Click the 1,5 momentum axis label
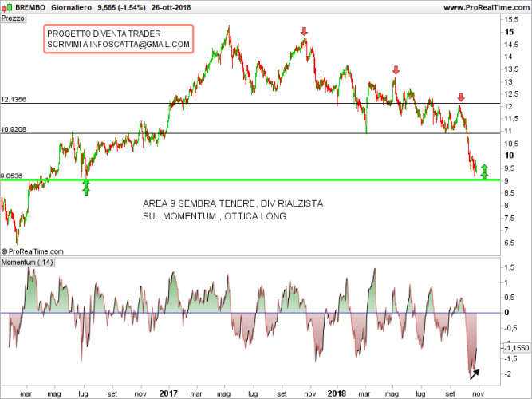The image size is (532, 399). [x=509, y=268]
